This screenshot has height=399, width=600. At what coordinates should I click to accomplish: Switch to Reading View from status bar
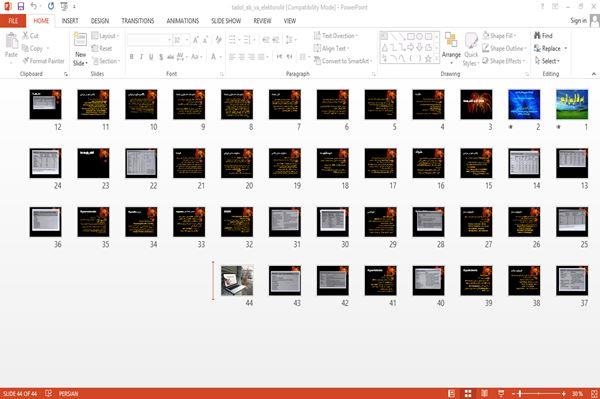(x=484, y=393)
